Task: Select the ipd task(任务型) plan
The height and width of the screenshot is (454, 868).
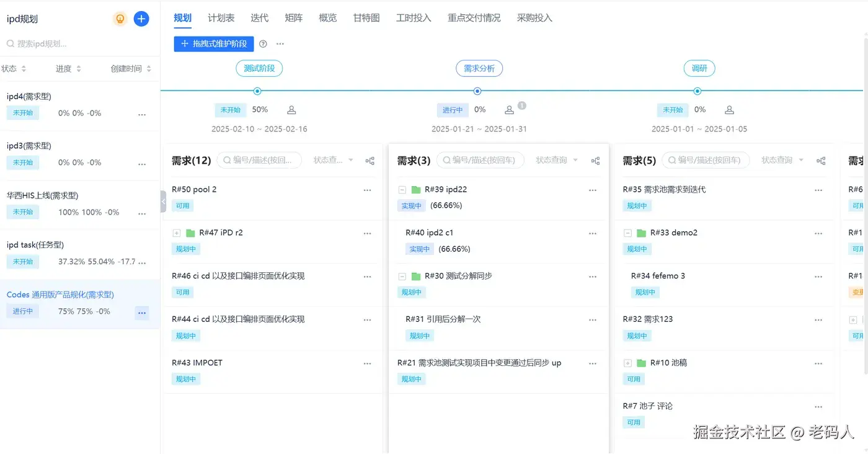Action: (80, 255)
